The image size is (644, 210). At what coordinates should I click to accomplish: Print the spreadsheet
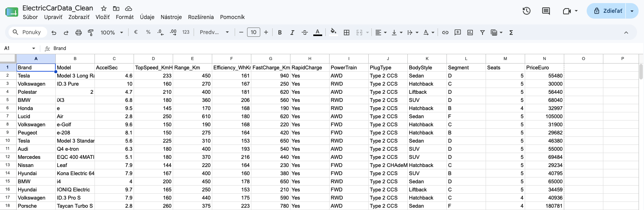79,33
